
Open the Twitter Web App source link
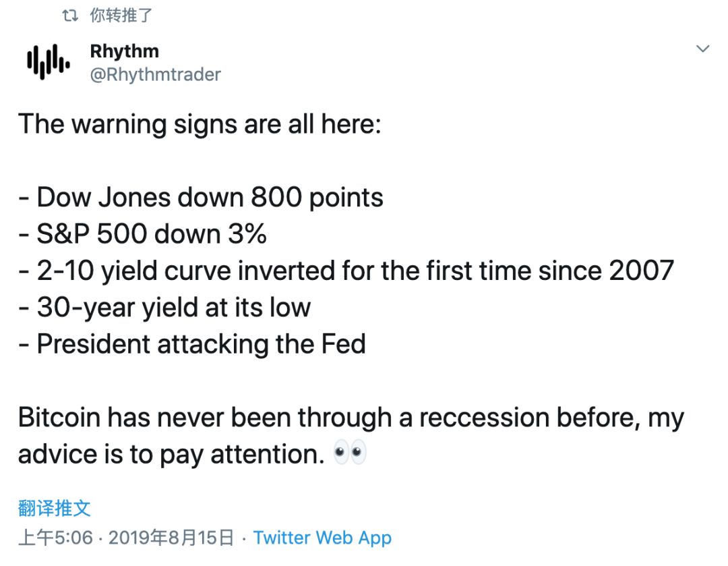tap(322, 538)
